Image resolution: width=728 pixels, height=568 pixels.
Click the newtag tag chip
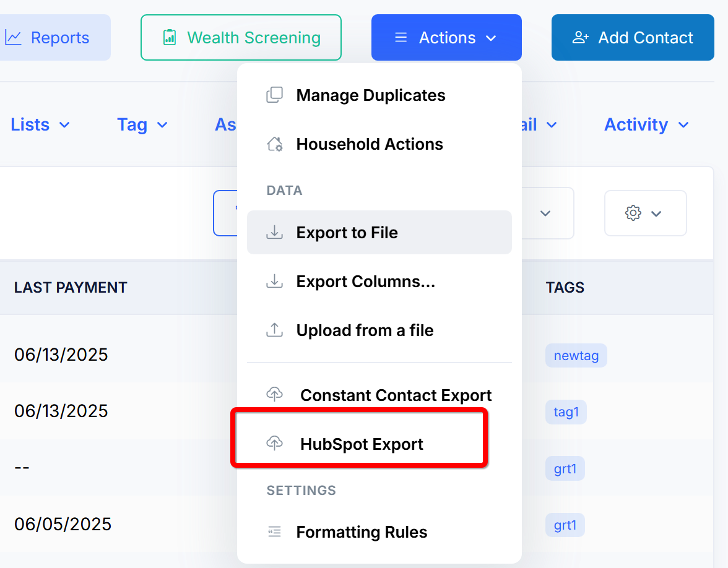pos(576,355)
